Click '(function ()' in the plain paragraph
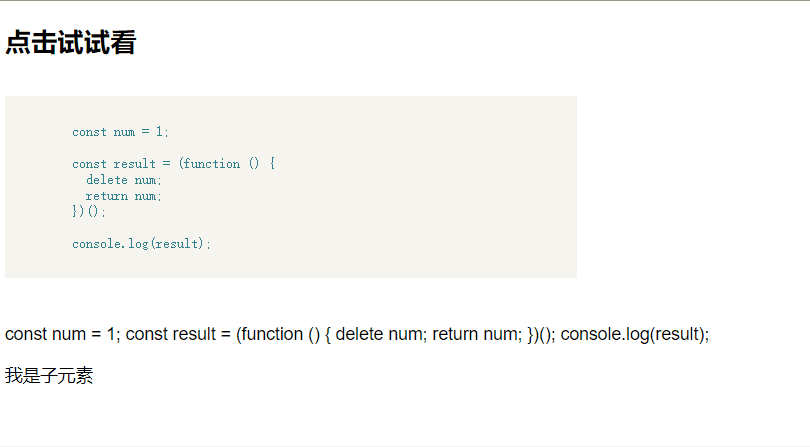The width and height of the screenshot is (810, 447). (x=278, y=334)
